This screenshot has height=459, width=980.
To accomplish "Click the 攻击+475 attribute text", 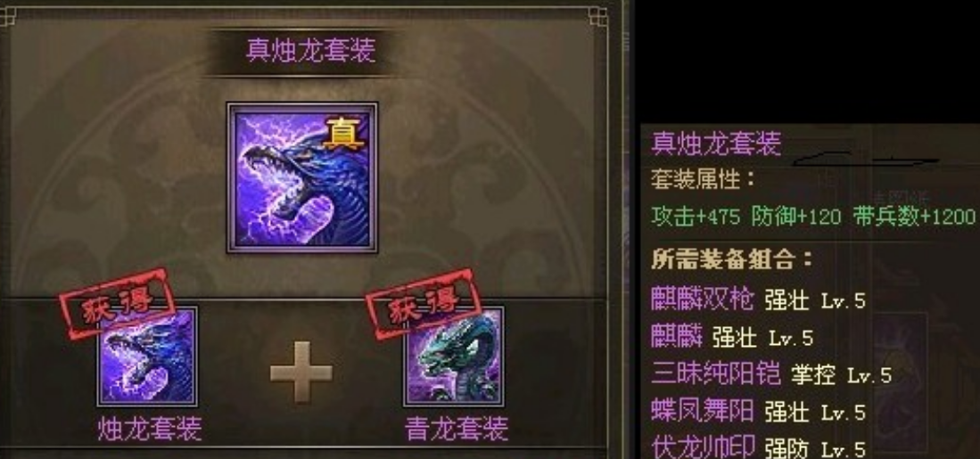I will [x=696, y=217].
